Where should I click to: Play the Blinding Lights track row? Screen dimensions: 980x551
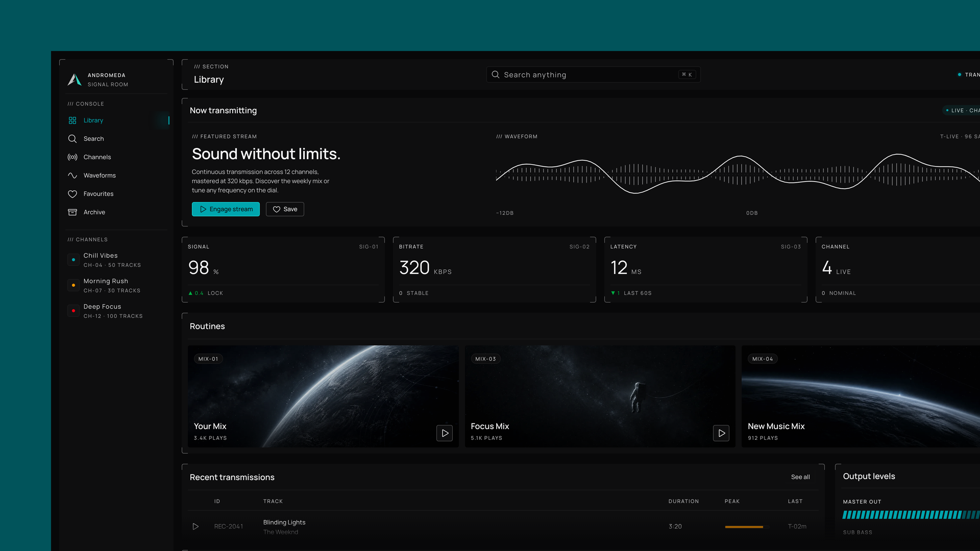(x=195, y=527)
